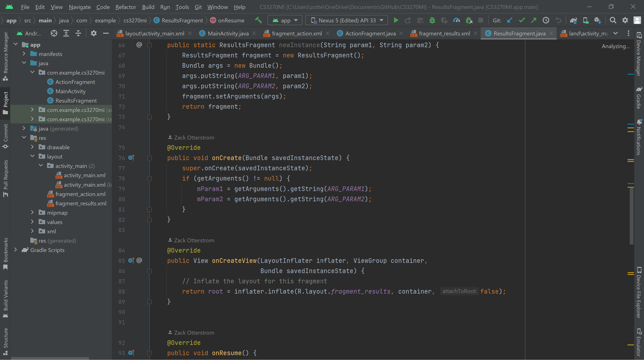
Task: Click Collapse All in project panel
Action: pyautogui.click(x=78, y=33)
